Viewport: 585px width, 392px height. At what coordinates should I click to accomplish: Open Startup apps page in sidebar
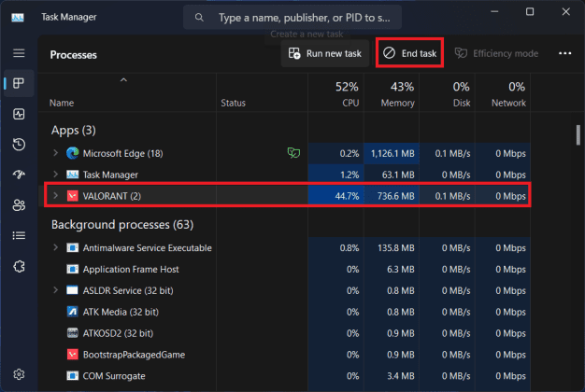[x=19, y=175]
